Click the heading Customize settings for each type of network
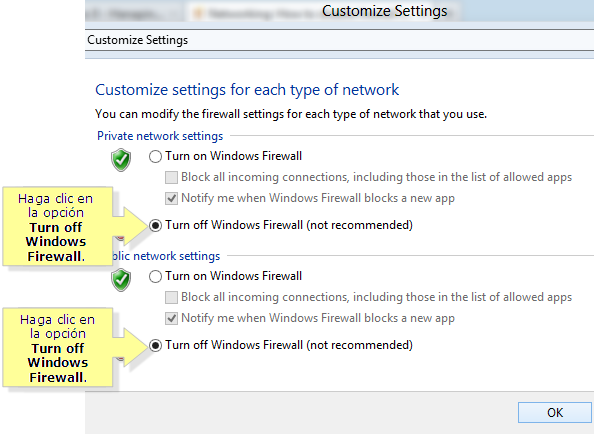 click(x=247, y=90)
